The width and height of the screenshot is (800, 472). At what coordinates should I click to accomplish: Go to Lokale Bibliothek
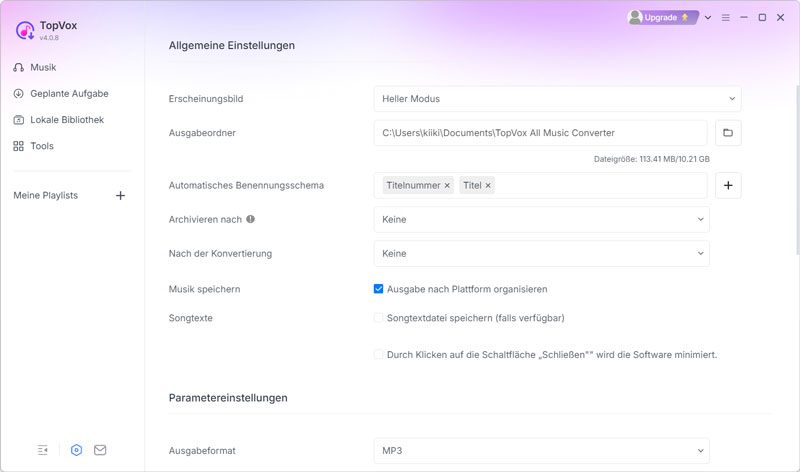tap(67, 119)
